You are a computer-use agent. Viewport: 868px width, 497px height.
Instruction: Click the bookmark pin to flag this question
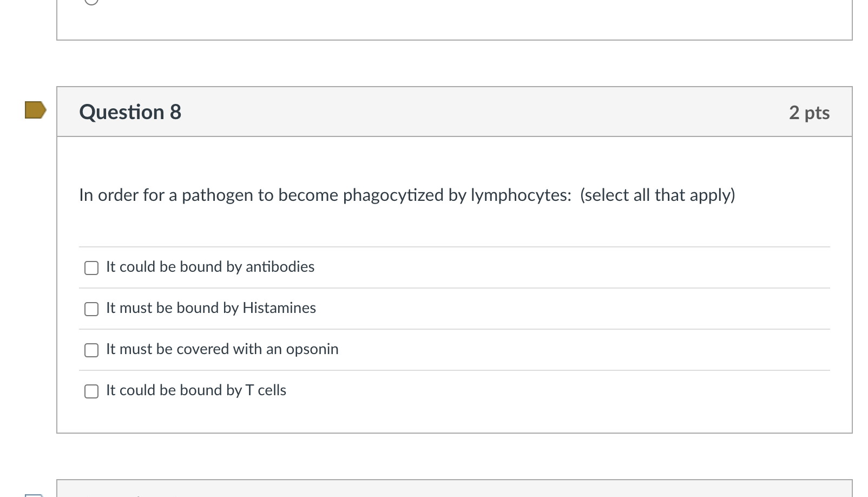[x=34, y=111]
